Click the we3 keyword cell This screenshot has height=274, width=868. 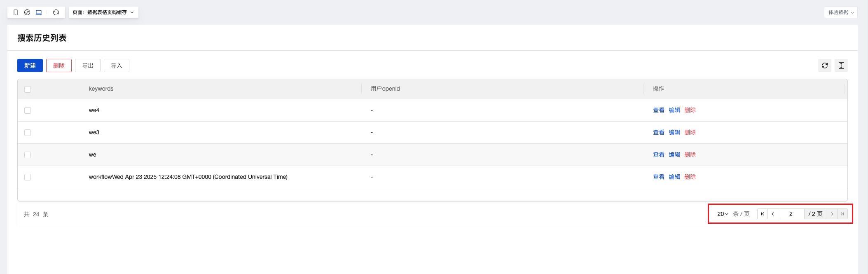94,132
